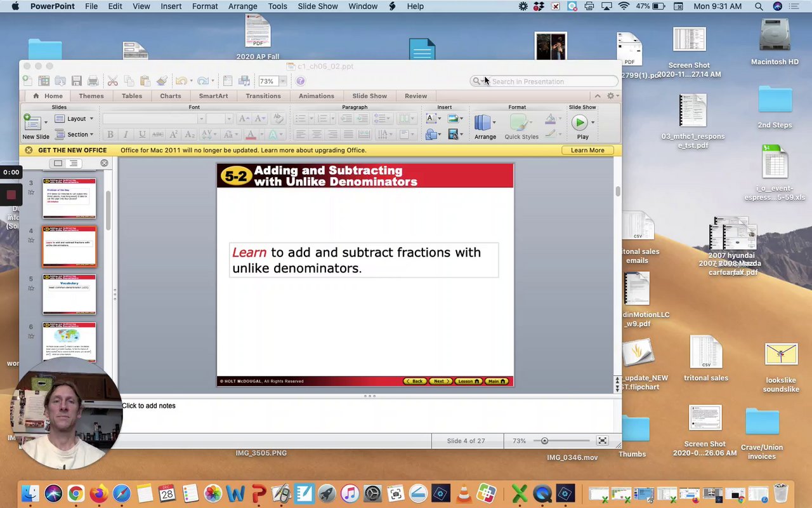Viewport: 812px width, 508px height.
Task: Collapse the ribbon with the chevron
Action: (598, 96)
